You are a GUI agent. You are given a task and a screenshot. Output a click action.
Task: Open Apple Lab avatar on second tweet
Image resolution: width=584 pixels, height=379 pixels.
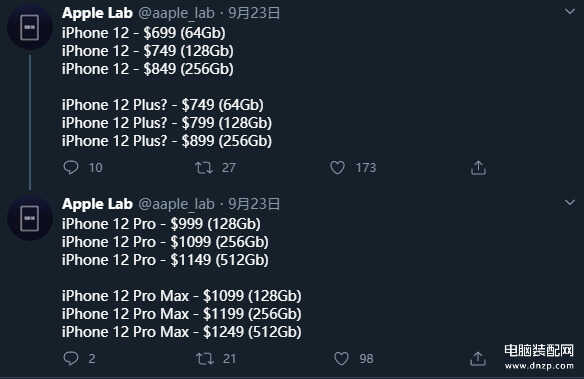point(30,218)
